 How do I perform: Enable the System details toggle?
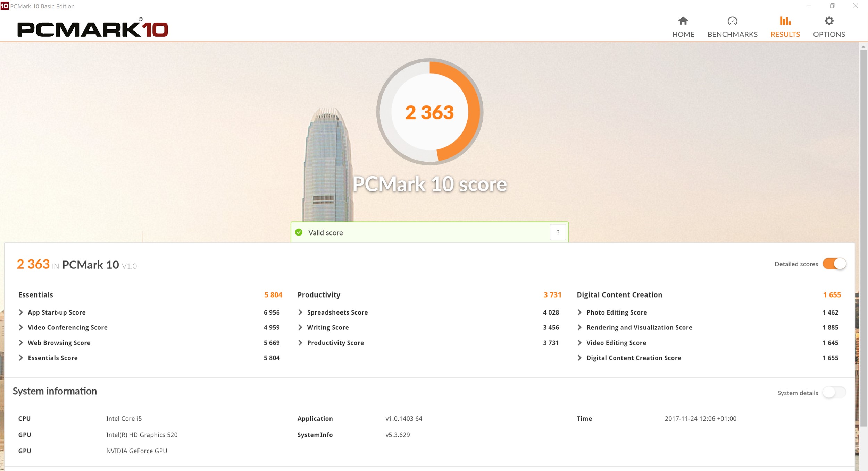click(834, 393)
